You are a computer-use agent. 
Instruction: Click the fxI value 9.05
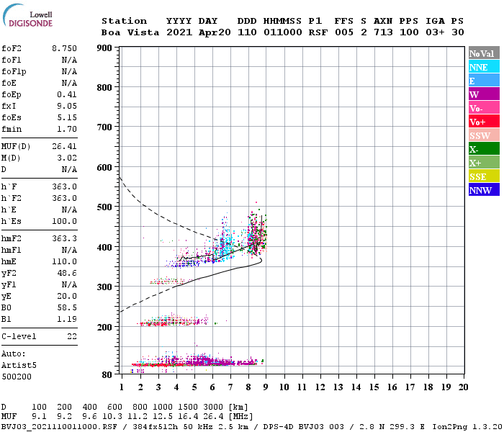(67, 106)
